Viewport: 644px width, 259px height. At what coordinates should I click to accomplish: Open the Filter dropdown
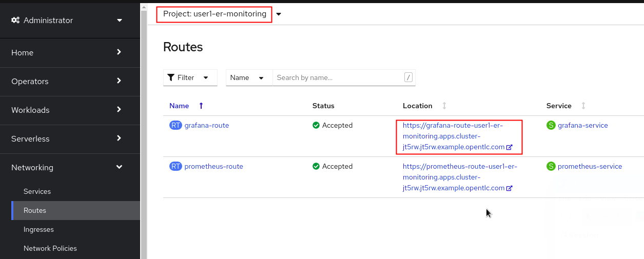pos(190,77)
